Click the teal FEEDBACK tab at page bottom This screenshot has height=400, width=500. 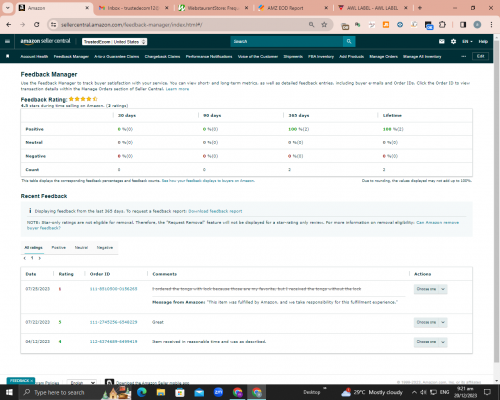21,380
